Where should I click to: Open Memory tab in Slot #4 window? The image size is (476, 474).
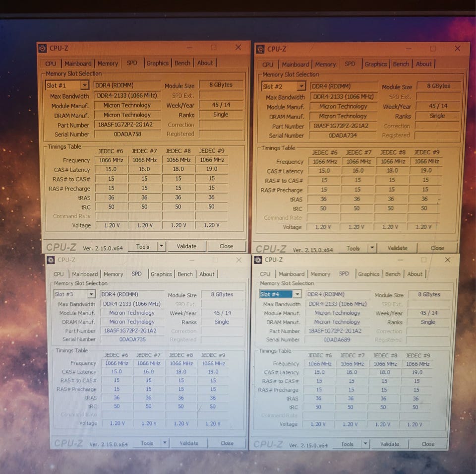(320, 274)
